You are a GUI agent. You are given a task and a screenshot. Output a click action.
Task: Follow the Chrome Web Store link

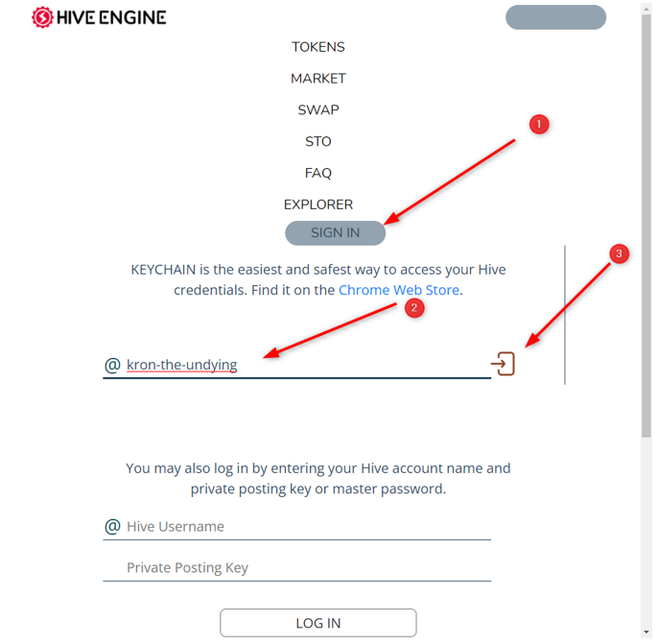[399, 290]
